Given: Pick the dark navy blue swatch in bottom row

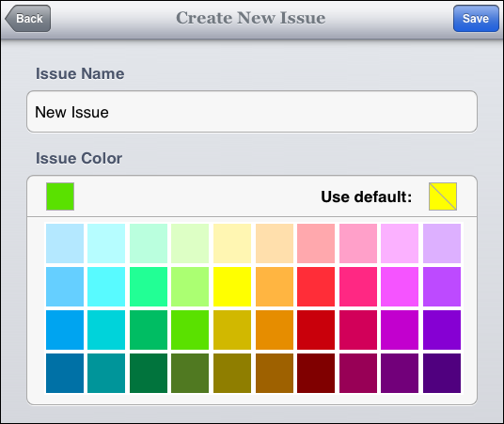Looking at the screenshot, I should (x=65, y=373).
